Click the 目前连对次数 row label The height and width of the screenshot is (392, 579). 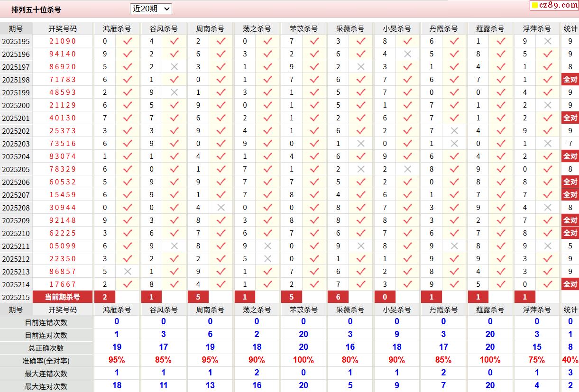click(46, 335)
